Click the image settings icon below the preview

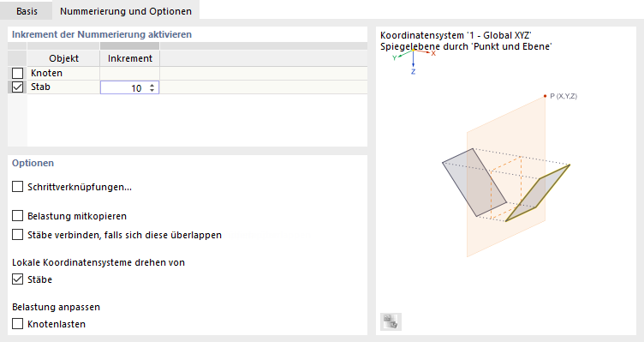click(x=391, y=321)
